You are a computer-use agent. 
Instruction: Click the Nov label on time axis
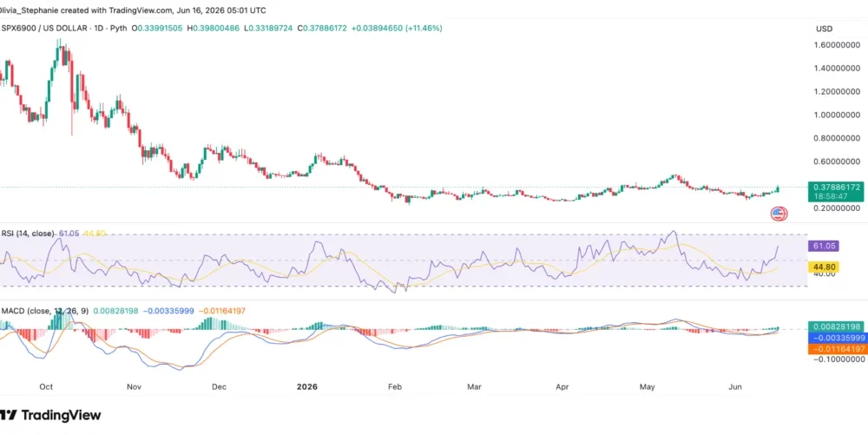pyautogui.click(x=135, y=387)
